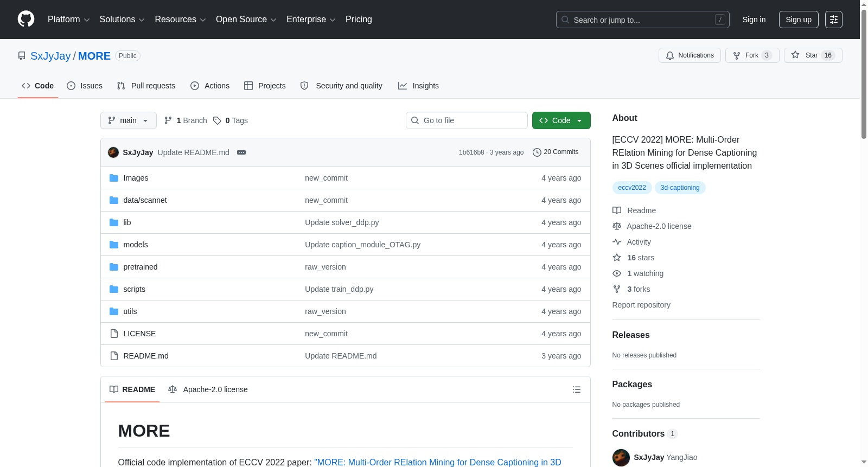Click the eye watching icon
The image size is (868, 467).
[x=617, y=273]
